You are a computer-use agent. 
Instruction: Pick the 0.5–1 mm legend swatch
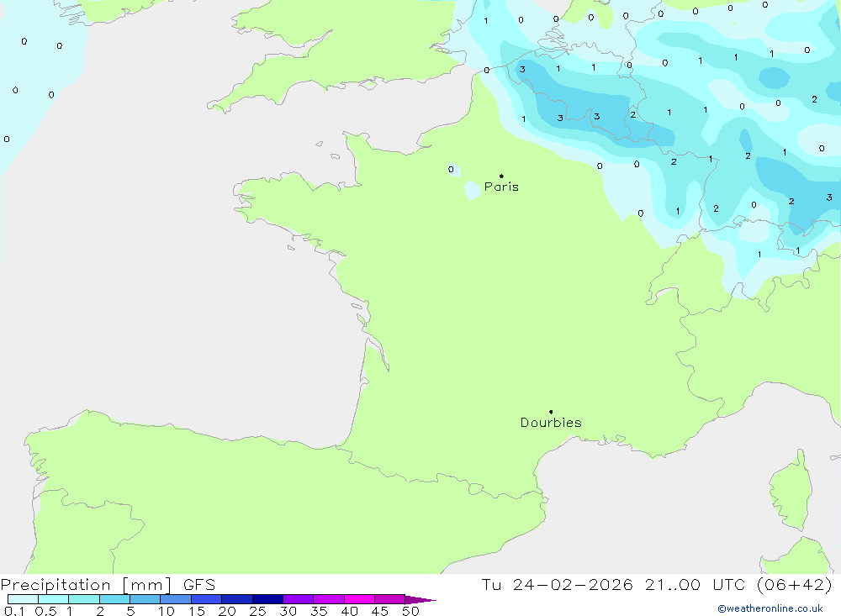[53, 599]
